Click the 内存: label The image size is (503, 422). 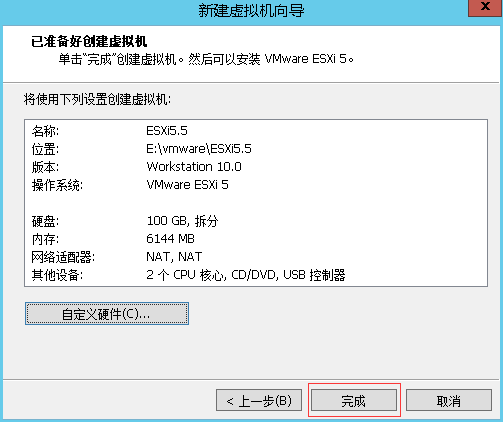tap(45, 239)
